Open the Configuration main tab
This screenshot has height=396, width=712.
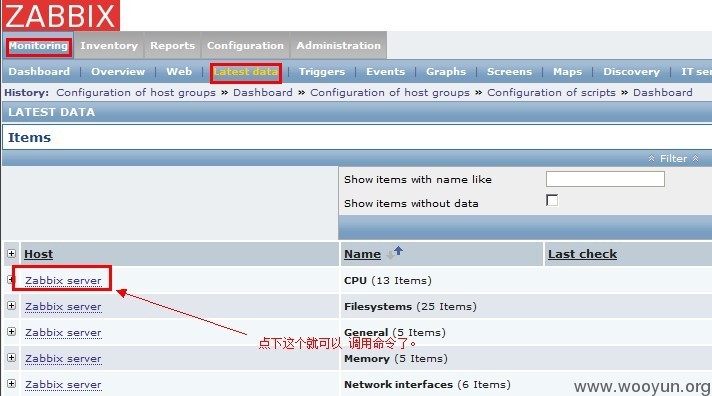click(x=245, y=46)
